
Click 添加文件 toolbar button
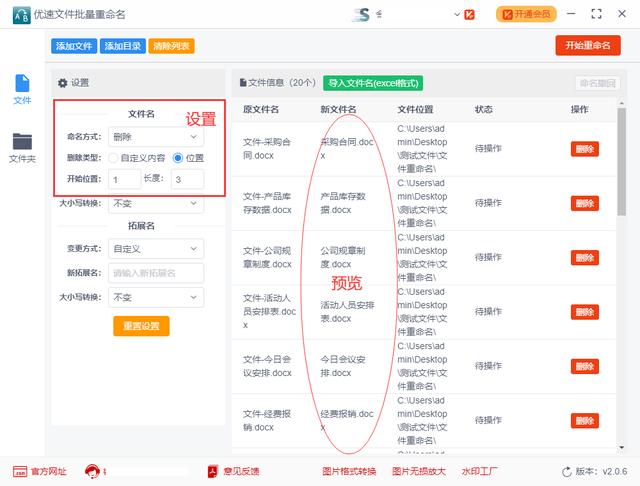click(x=74, y=46)
